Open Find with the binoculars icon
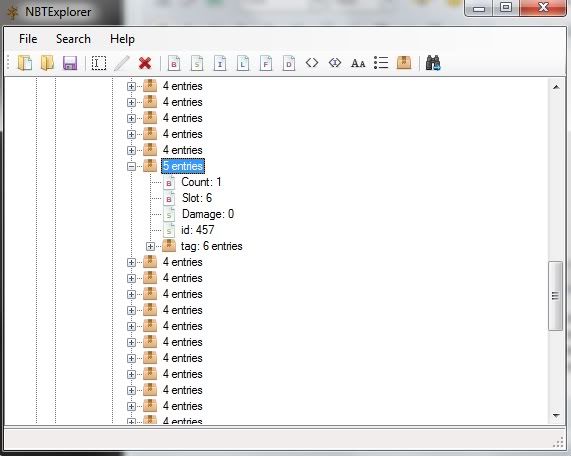 tap(433, 63)
